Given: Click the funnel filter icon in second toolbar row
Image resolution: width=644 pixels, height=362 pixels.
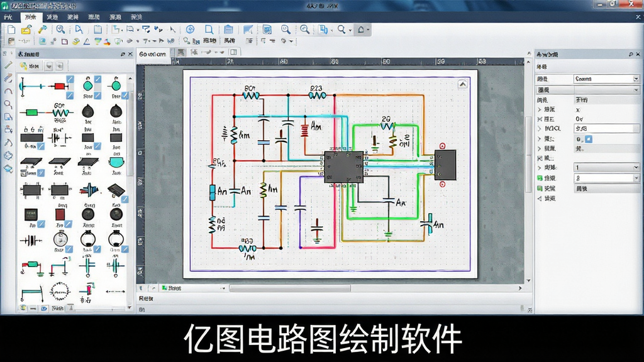Looking at the screenshot, I should coord(97,41).
